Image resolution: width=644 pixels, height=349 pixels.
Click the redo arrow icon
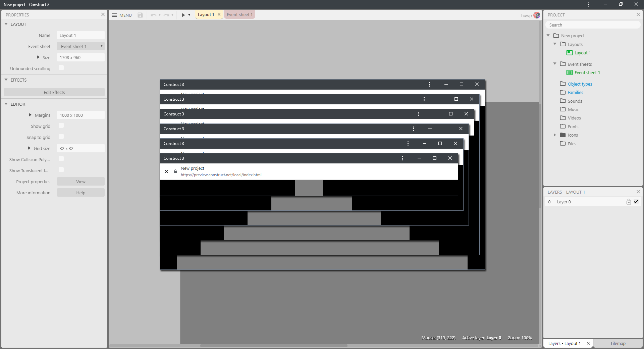click(x=166, y=15)
